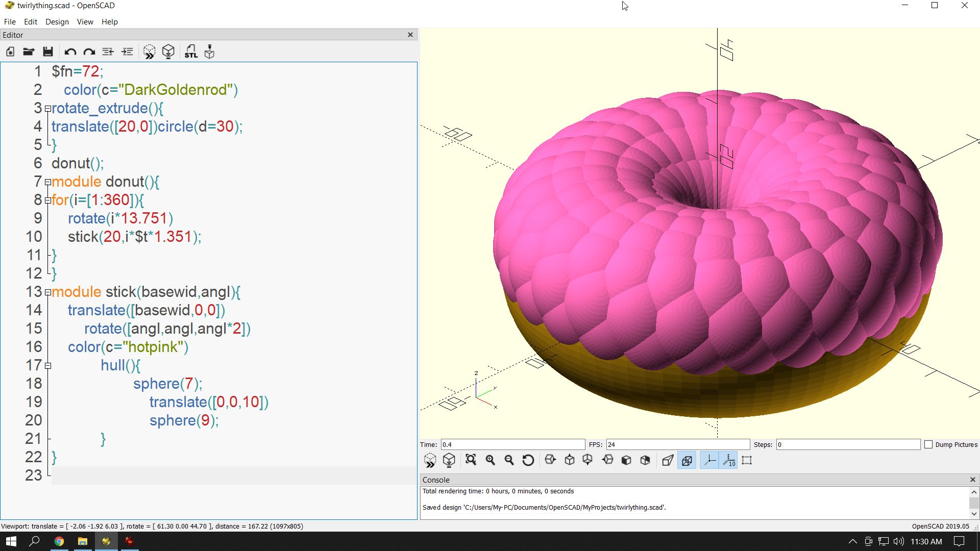
Task: Save the file with floppy disk icon
Action: (48, 52)
